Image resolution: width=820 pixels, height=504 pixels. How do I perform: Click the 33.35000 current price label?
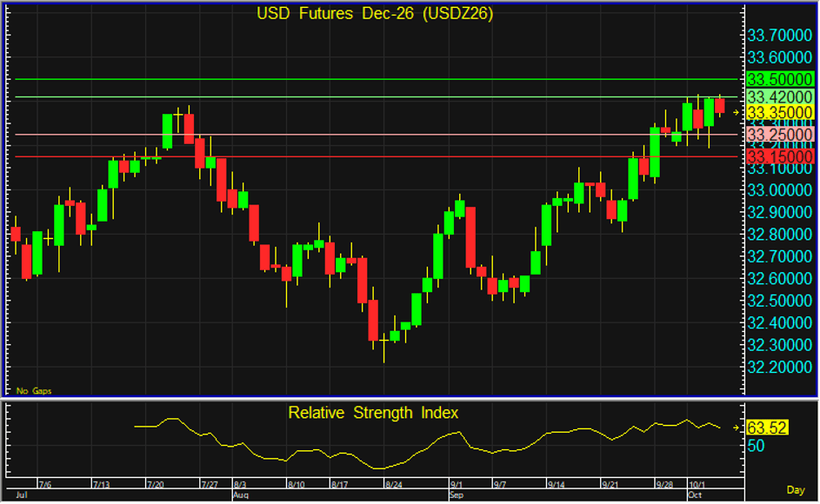click(x=780, y=112)
